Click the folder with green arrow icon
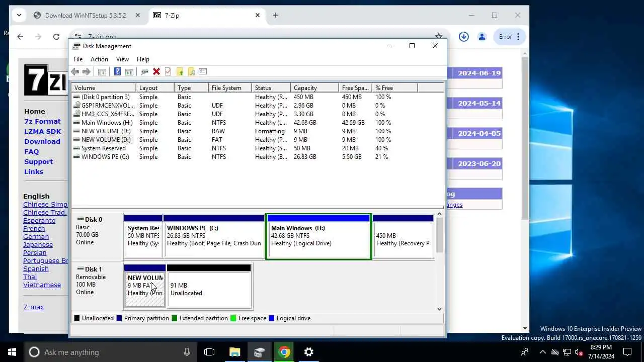Screen dimensions: 644x362 click(x=180, y=72)
